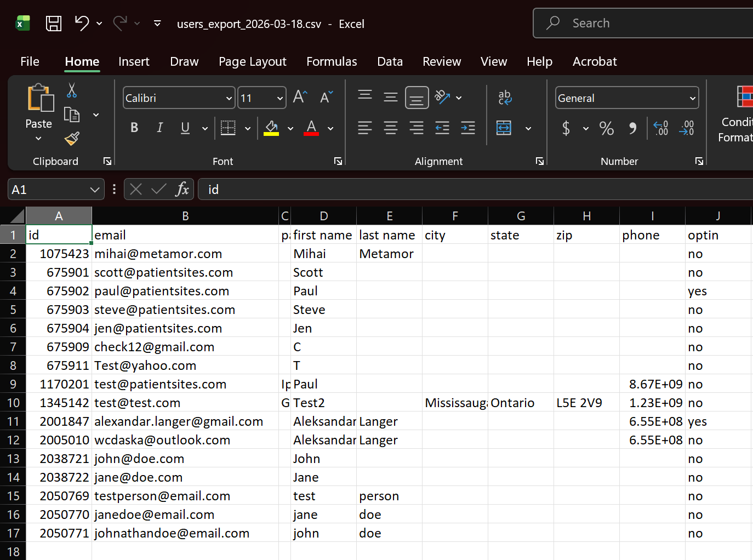Open the File menu
The height and width of the screenshot is (560, 753).
(30, 61)
